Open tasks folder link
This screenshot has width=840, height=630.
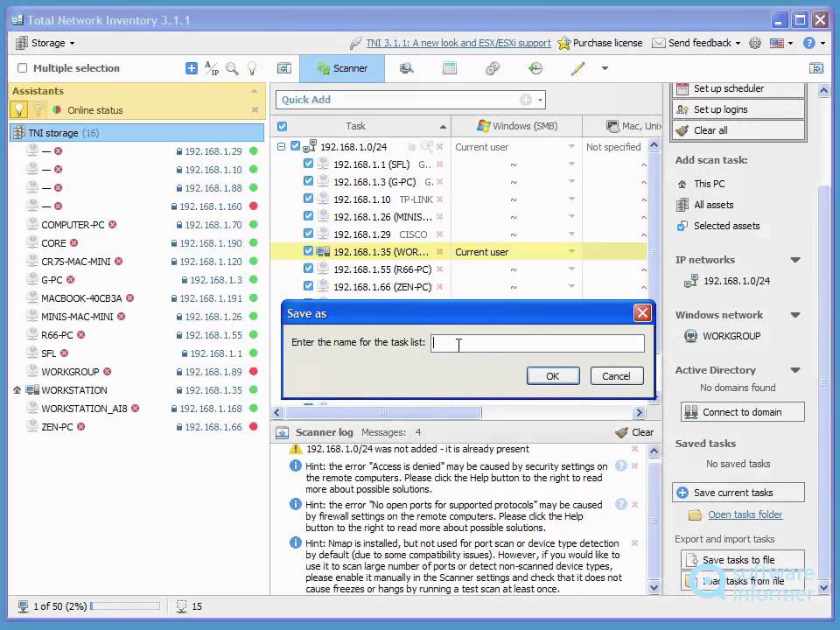coord(745,514)
